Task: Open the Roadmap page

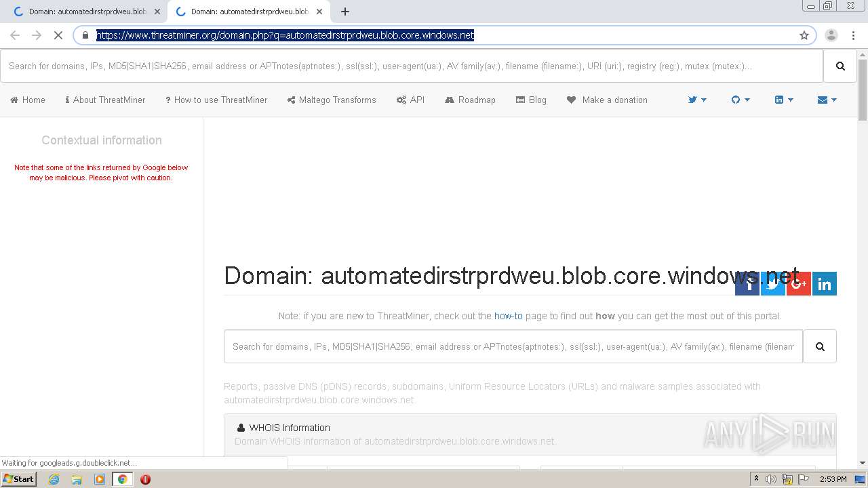Action: point(470,100)
